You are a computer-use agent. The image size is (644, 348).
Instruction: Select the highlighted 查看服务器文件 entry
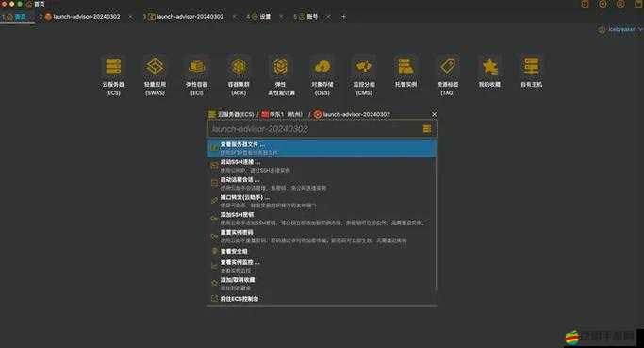pos(322,148)
